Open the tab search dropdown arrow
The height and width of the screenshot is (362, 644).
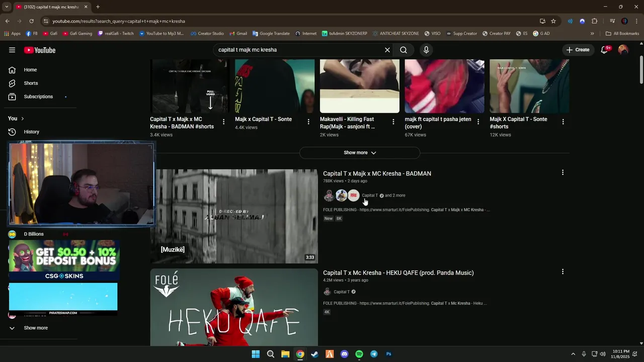click(7, 7)
